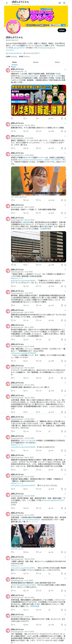Mute the playing building video

[52, 260]
